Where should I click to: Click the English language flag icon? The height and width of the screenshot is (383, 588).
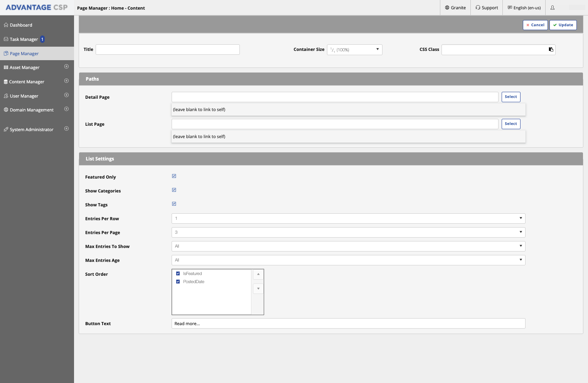pos(510,8)
